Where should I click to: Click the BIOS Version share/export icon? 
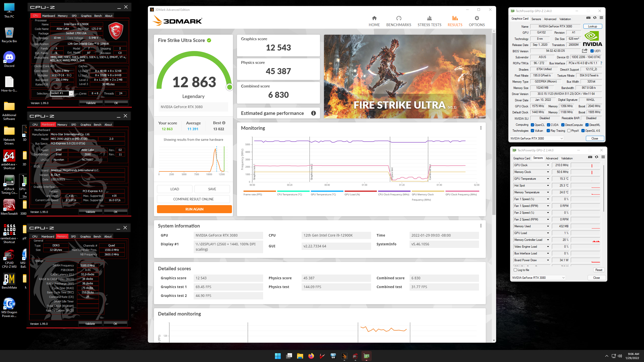tap(585, 51)
